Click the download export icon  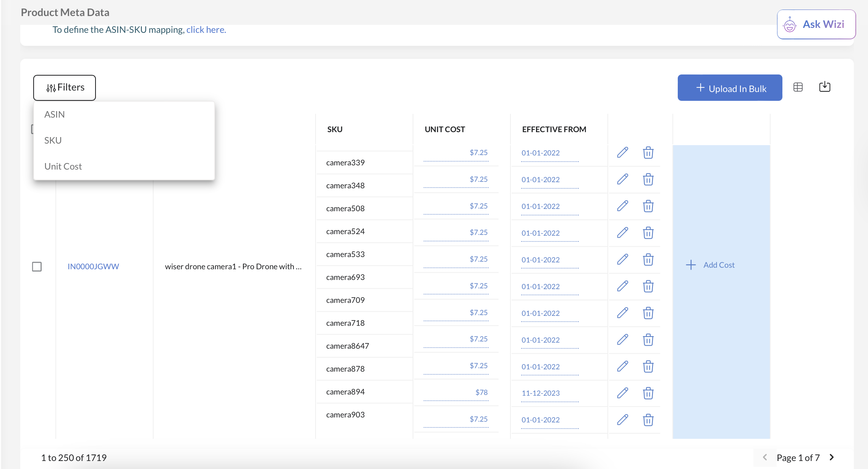click(824, 87)
